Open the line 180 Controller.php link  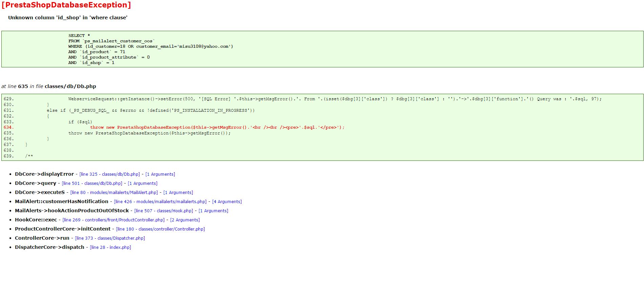coord(160,229)
